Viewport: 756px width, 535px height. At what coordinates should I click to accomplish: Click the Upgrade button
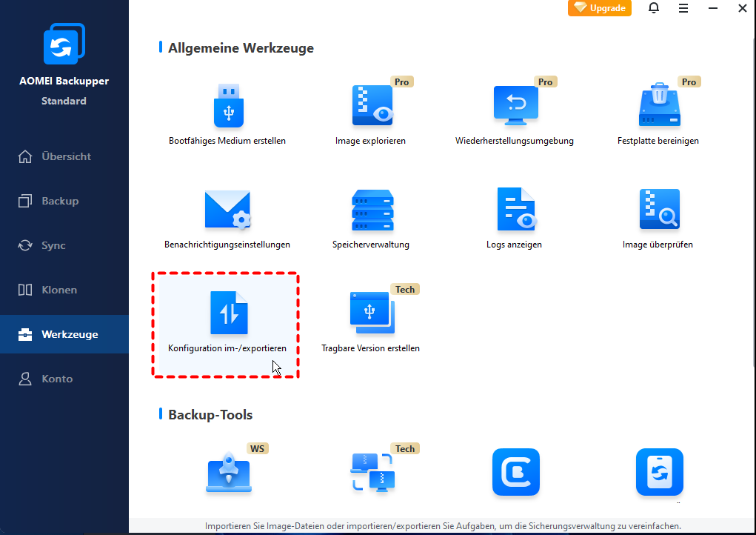pos(600,8)
